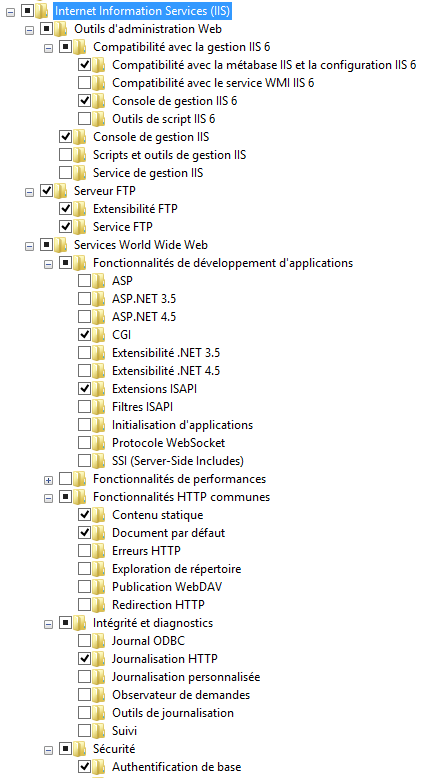The height and width of the screenshot is (778, 428).
Task: Click folder icon beside Outils de script IIS 6
Action: tap(99, 119)
